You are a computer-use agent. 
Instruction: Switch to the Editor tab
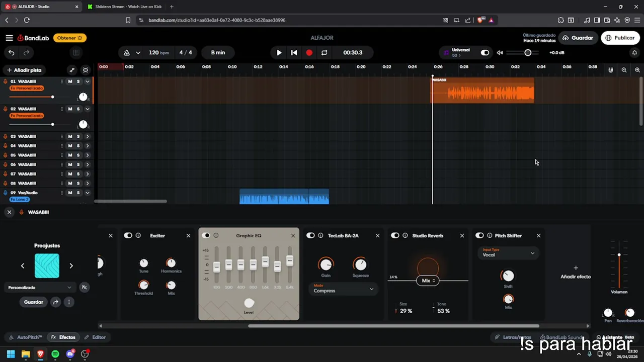pos(95,337)
